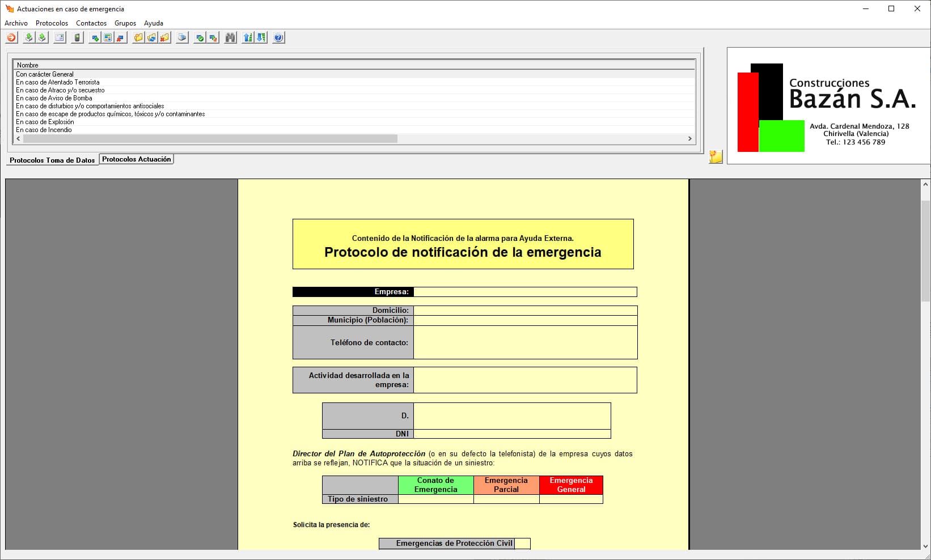The image size is (931, 560).
Task: Click 'Protocolo de notificación de la emergencia' title
Action: pyautogui.click(x=463, y=252)
